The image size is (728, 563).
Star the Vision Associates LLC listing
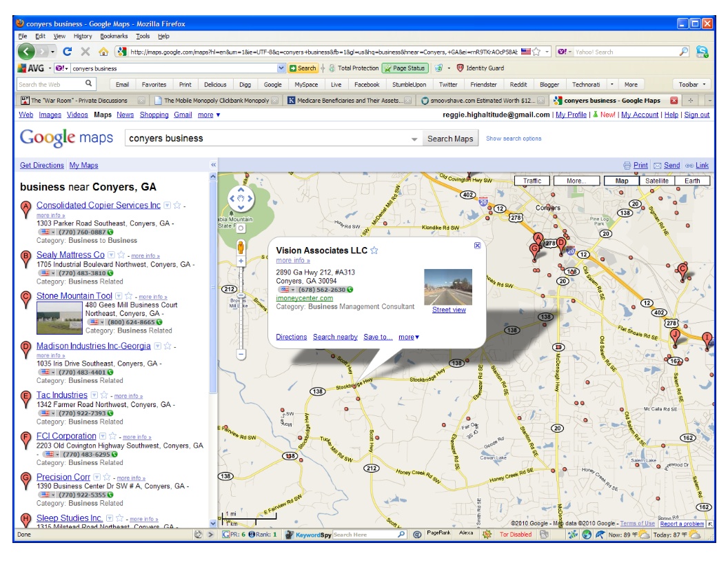coord(374,250)
